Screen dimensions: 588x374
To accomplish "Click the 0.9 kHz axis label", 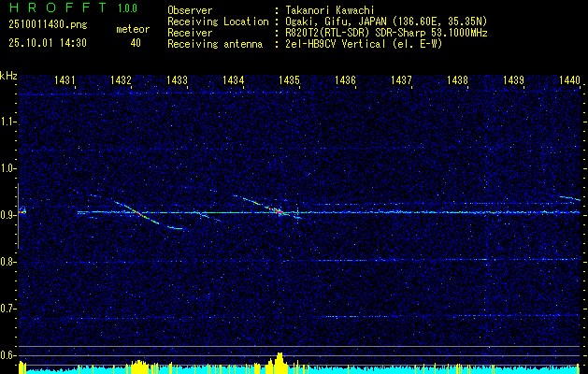I will [x=7, y=215].
